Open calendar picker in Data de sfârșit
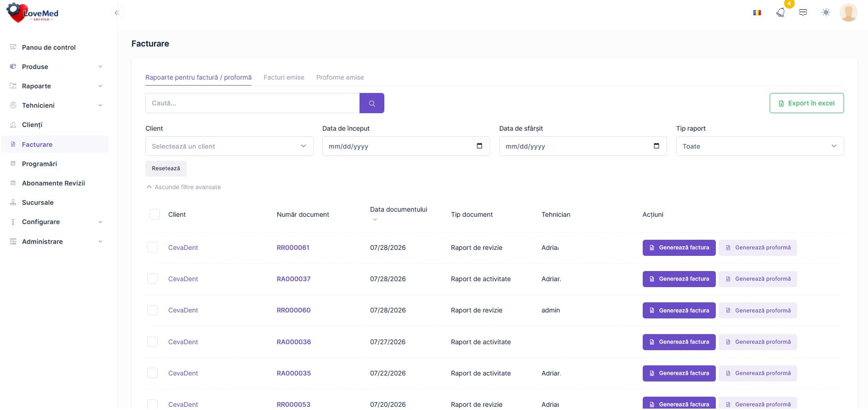 point(657,146)
